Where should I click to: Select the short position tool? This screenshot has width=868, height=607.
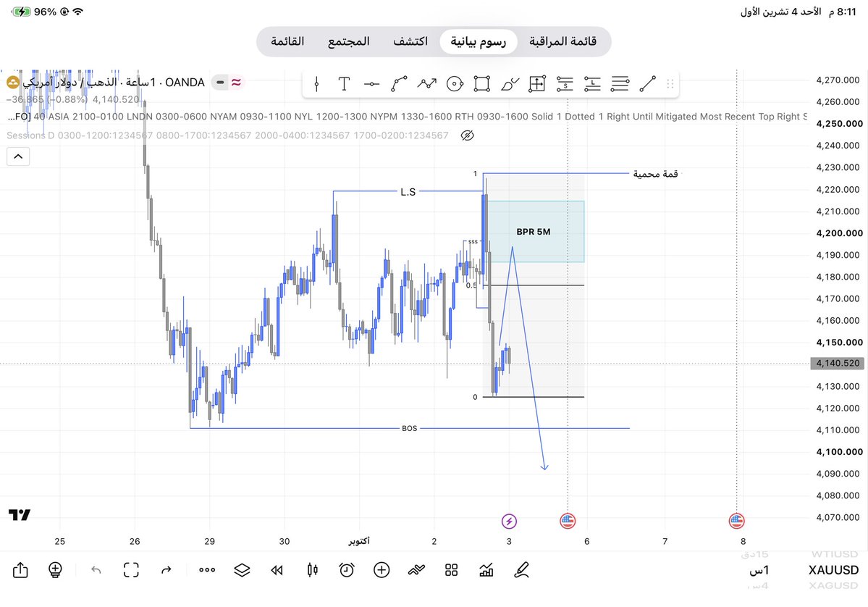click(565, 84)
